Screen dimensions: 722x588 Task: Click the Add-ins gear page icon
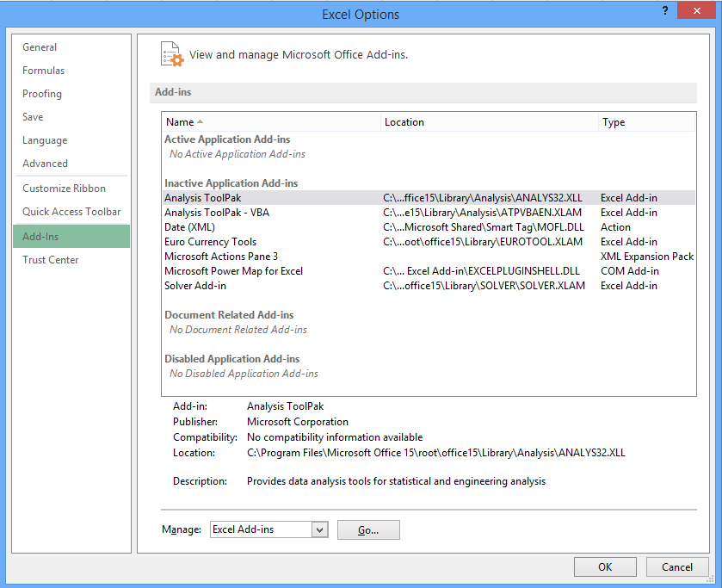click(172, 54)
